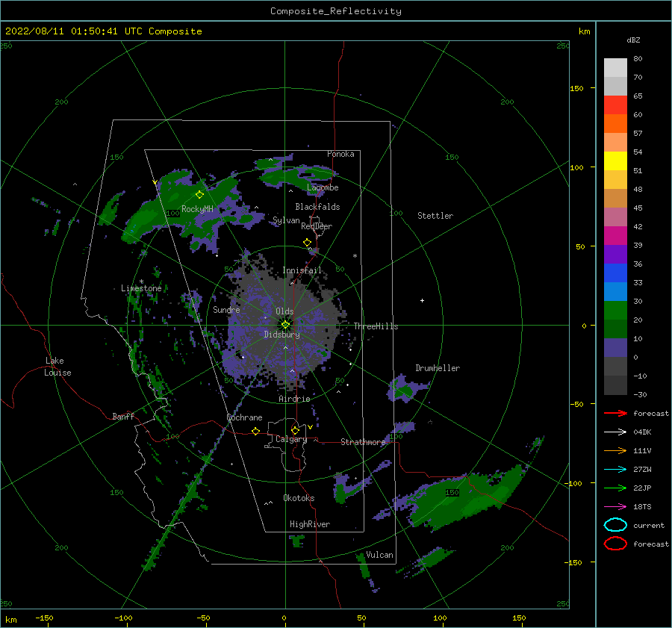
Task: Click the red forecast arrow in legend
Action: [615, 413]
